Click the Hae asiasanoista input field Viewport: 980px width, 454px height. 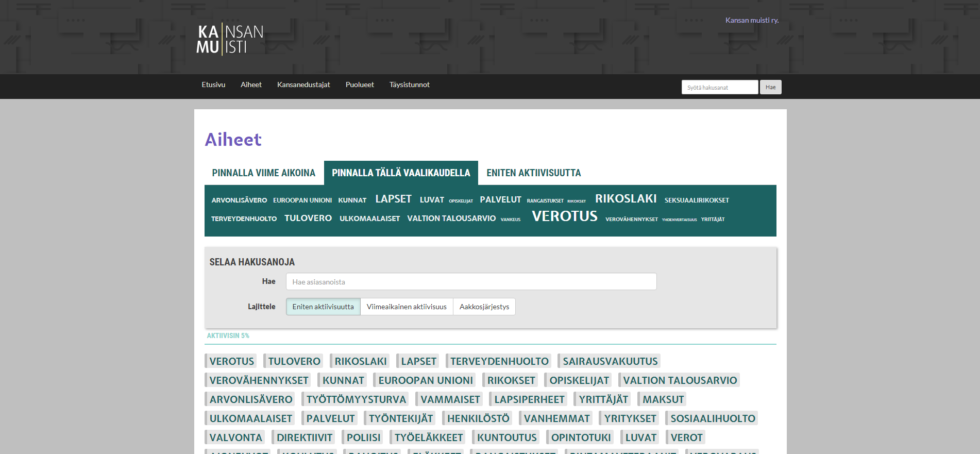(471, 282)
